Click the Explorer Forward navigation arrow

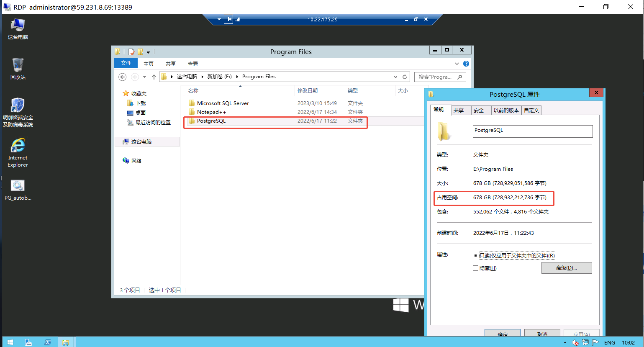point(135,77)
